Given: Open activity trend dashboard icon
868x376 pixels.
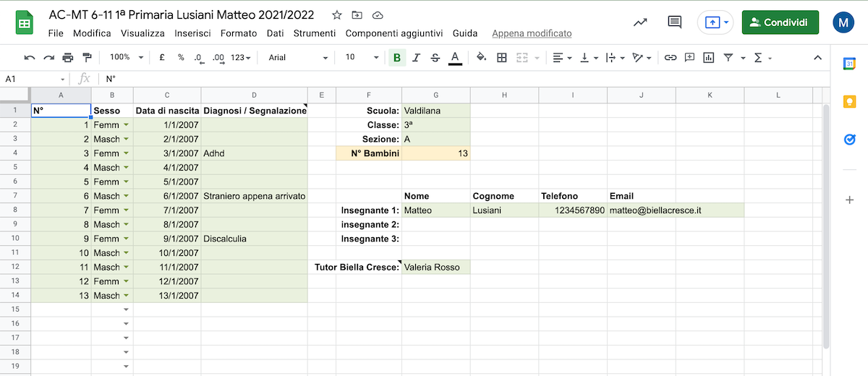Looking at the screenshot, I should coord(640,22).
